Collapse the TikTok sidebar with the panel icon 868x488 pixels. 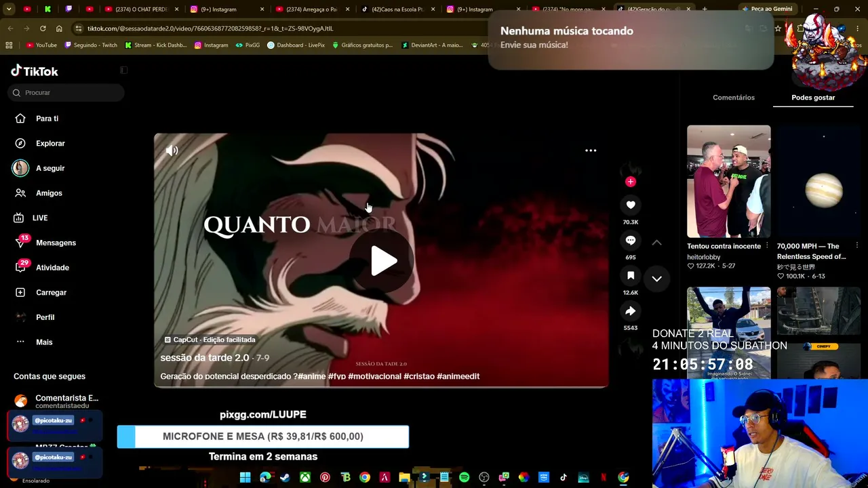123,70
